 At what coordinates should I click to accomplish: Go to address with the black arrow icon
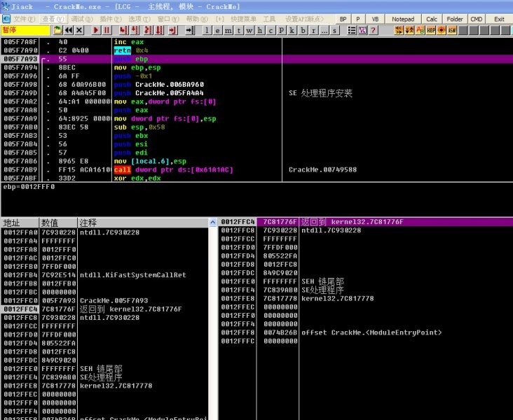point(190,30)
